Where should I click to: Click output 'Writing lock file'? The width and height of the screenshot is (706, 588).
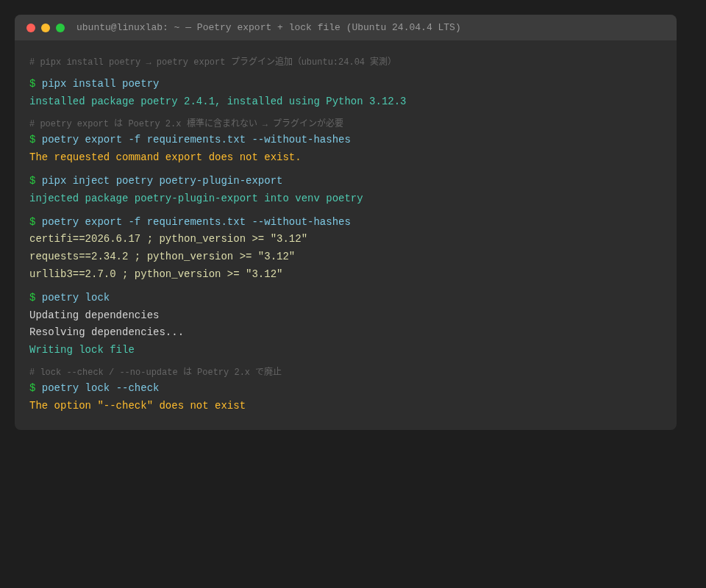pos(82,350)
